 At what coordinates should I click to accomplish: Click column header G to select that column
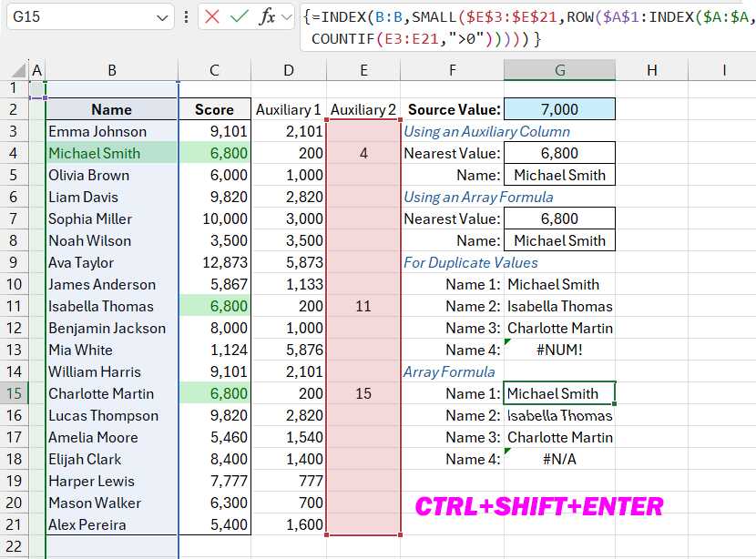pyautogui.click(x=559, y=71)
